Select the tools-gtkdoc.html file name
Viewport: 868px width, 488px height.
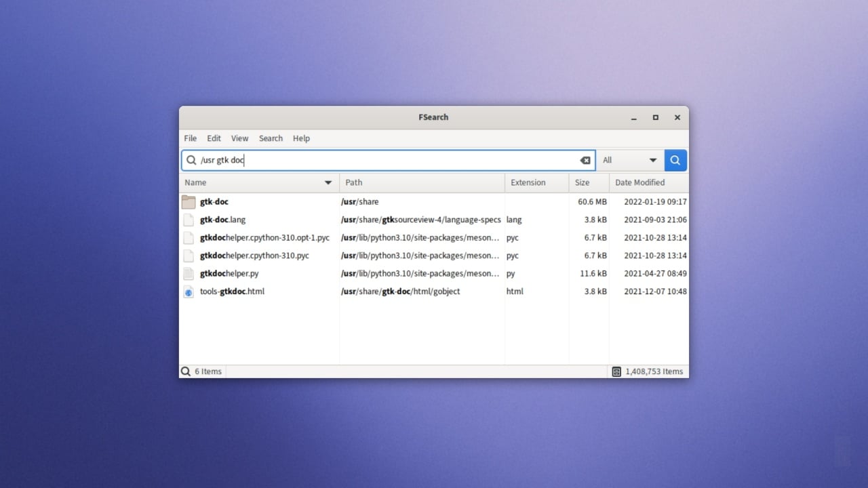[x=232, y=291]
